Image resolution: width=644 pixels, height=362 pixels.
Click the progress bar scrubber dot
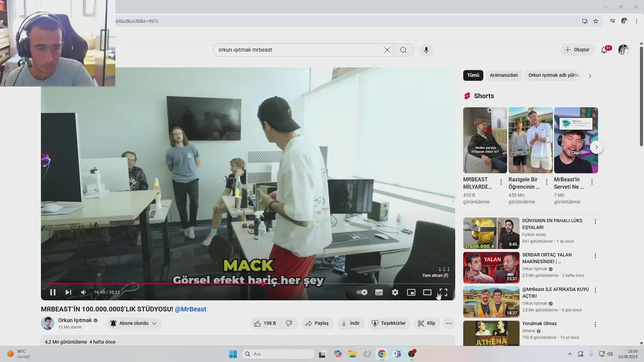(262, 284)
